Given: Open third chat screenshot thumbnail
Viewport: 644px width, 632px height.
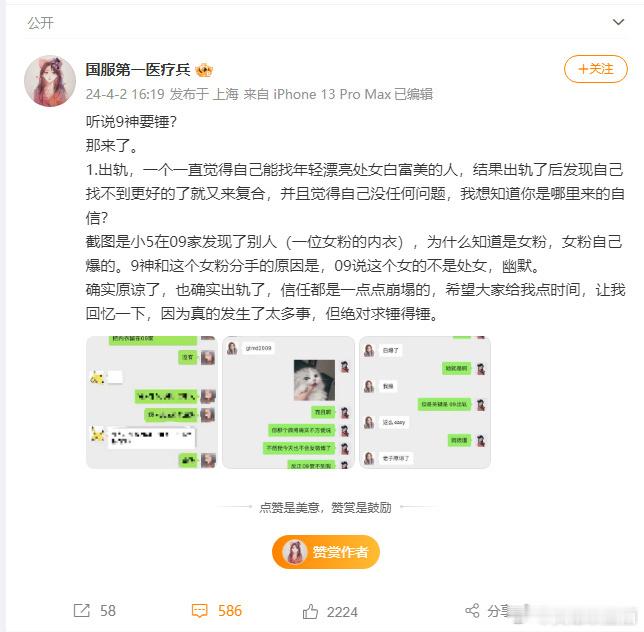Looking at the screenshot, I should pyautogui.click(x=425, y=402).
